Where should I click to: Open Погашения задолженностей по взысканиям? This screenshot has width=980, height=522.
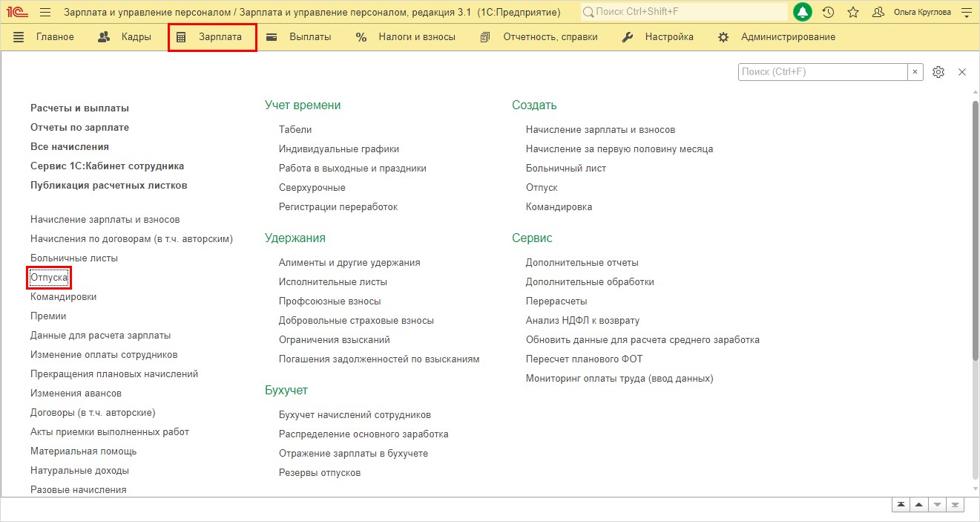click(x=379, y=359)
